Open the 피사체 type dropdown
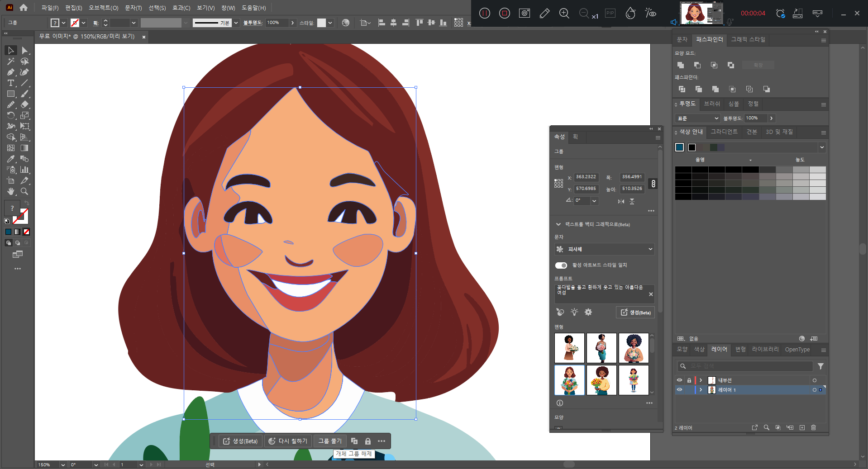Screen dimensions: 868x469 (x=604, y=249)
